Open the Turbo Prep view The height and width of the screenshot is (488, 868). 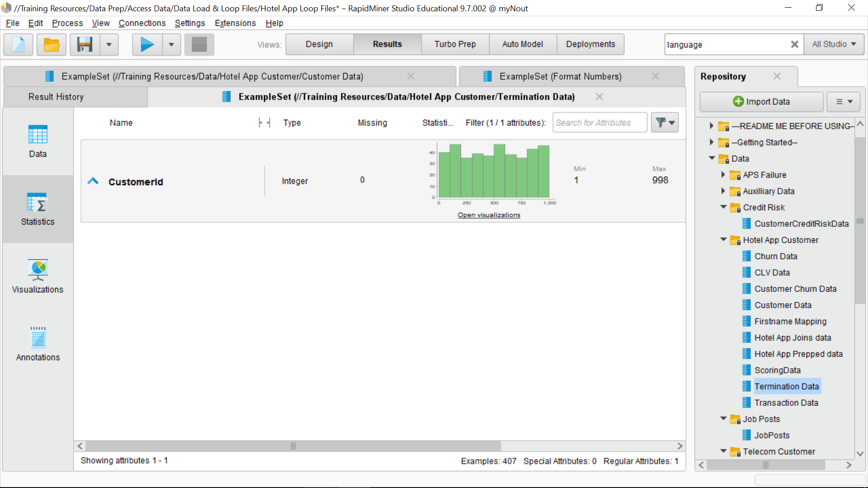(455, 44)
